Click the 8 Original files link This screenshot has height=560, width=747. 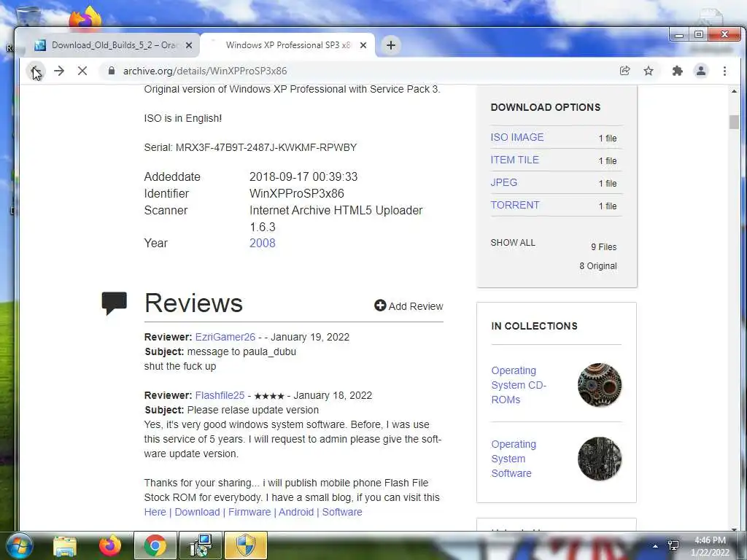click(598, 265)
